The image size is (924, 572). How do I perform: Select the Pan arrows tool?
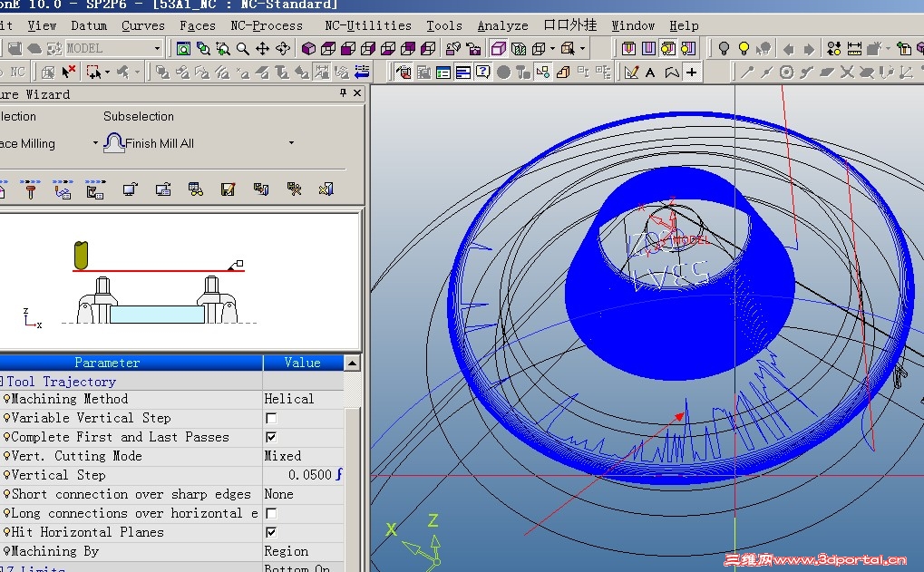(x=263, y=49)
